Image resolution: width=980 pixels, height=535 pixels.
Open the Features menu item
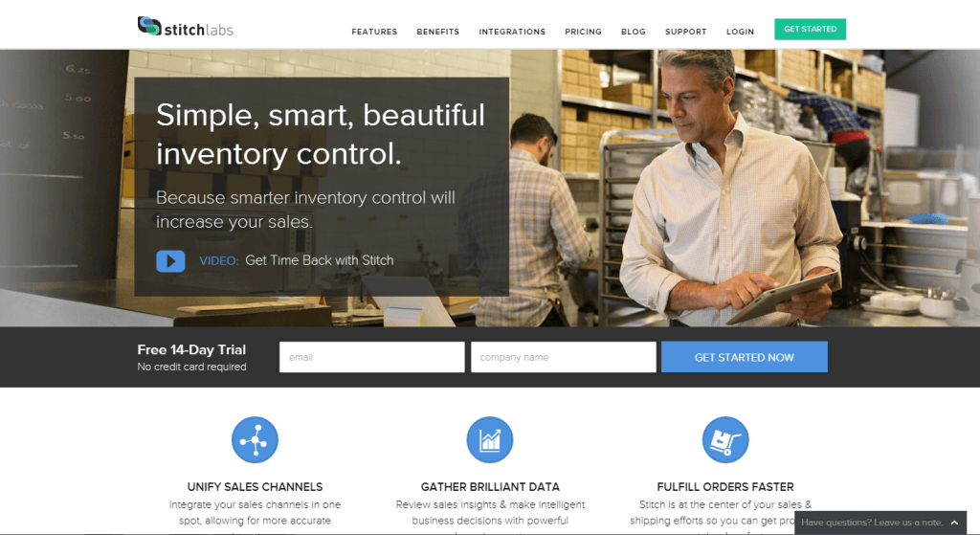point(374,32)
